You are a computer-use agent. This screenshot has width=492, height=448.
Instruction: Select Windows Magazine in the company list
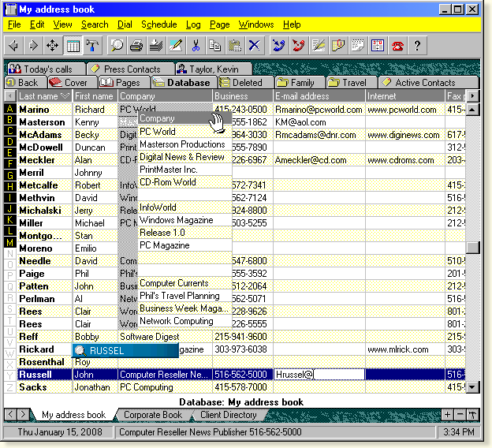[x=184, y=220]
